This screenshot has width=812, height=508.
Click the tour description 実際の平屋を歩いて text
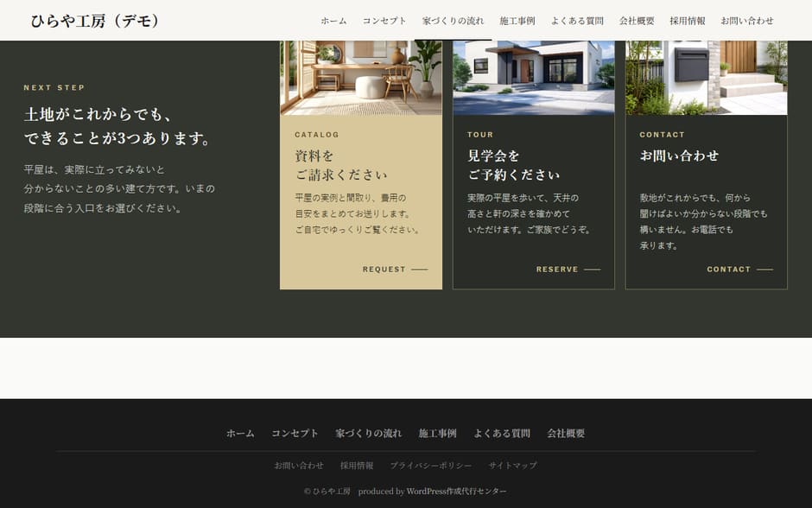pyautogui.click(x=530, y=214)
